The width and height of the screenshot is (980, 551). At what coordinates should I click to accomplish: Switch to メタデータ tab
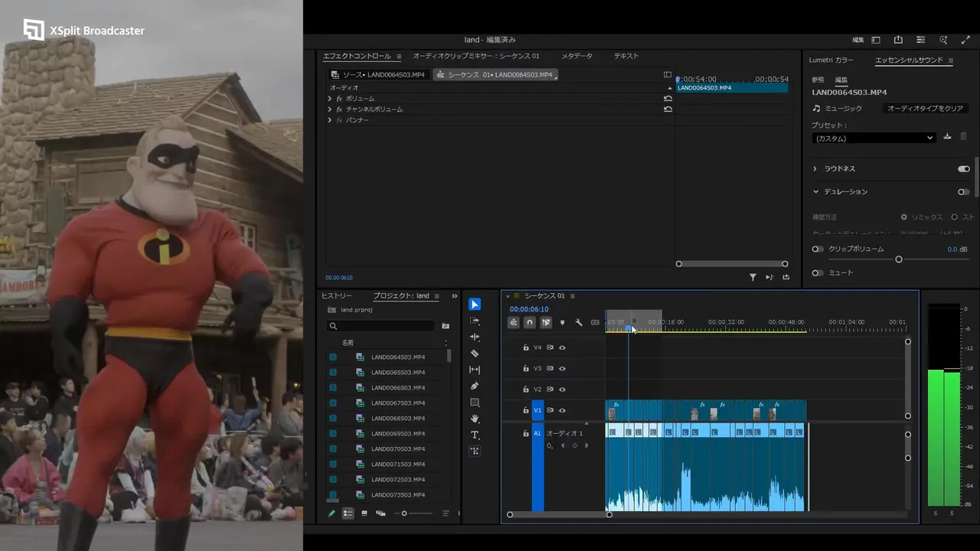pyautogui.click(x=577, y=56)
